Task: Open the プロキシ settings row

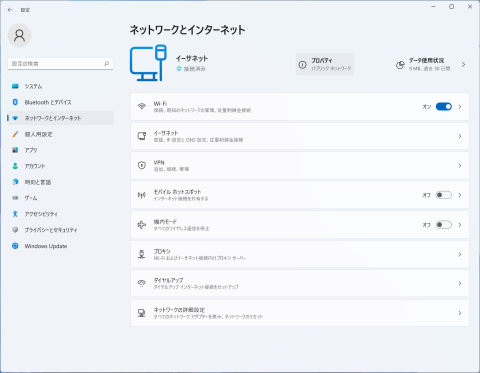Action: 300,254
